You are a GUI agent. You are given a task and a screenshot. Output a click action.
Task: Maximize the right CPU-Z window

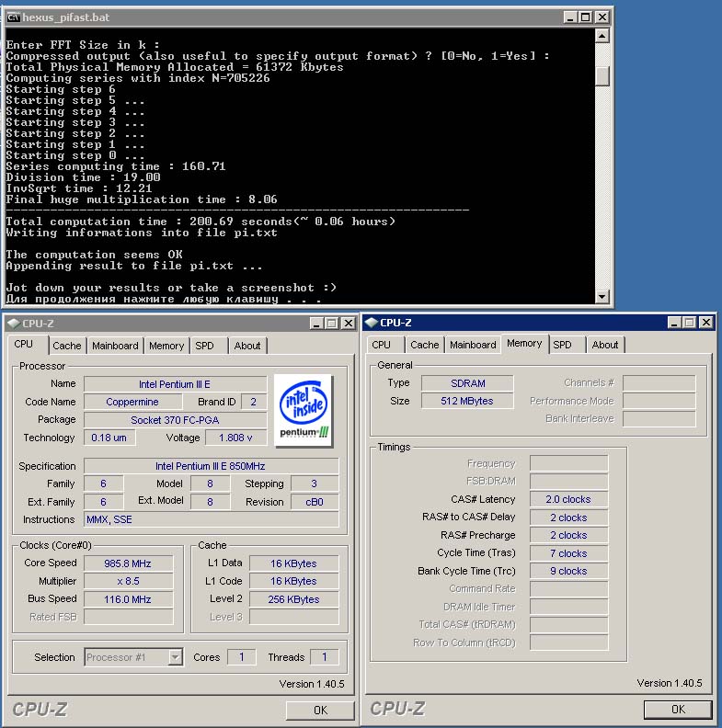click(x=690, y=323)
